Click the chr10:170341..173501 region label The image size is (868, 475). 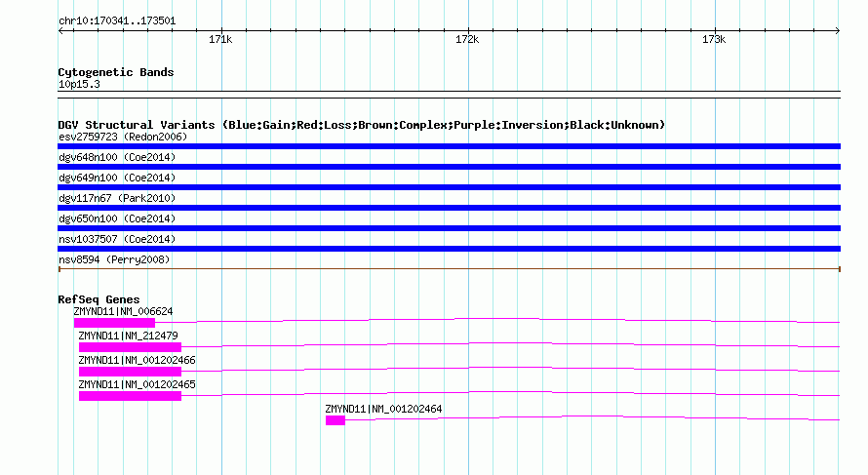pos(117,21)
